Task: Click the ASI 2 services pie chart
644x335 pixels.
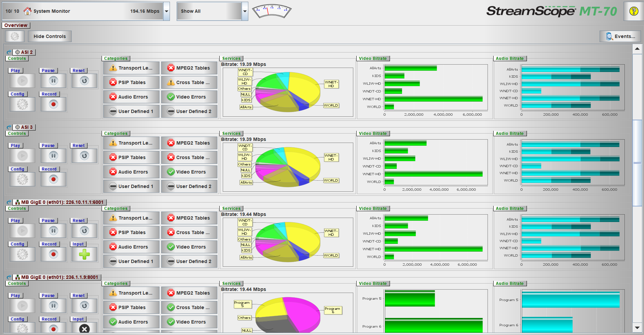Action: [288, 91]
